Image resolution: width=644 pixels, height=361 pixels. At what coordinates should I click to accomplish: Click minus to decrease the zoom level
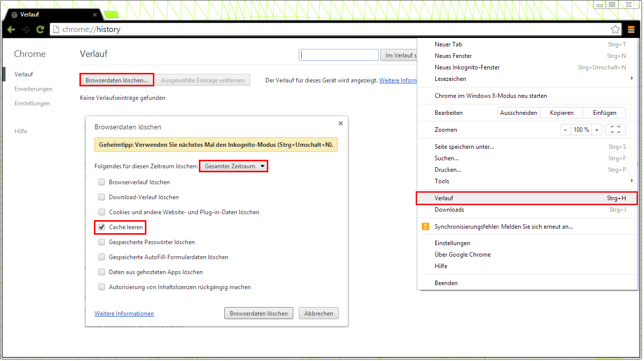point(565,129)
